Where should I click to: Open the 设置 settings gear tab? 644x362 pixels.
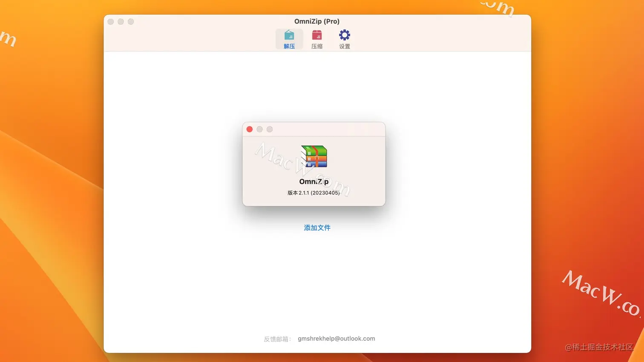345,40
